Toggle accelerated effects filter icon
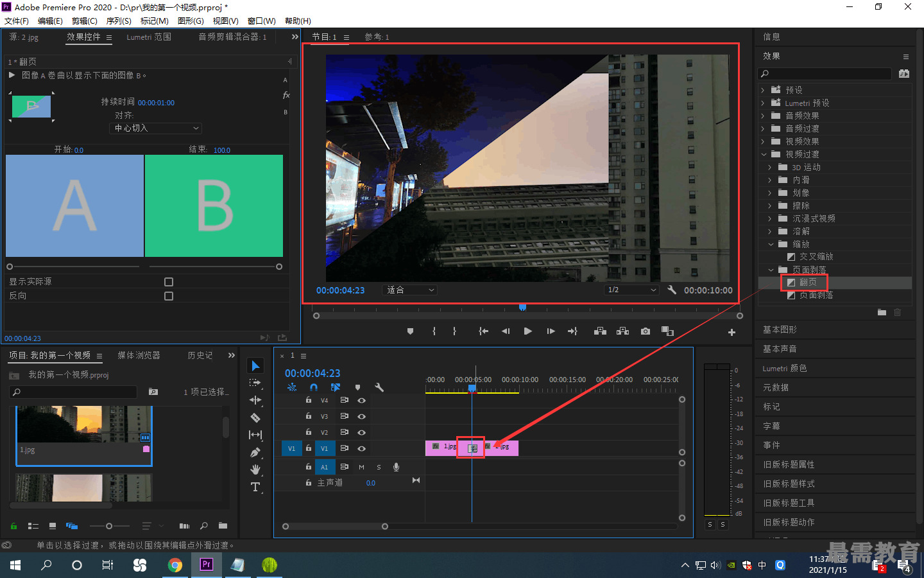The width and height of the screenshot is (924, 578). pyautogui.click(x=904, y=74)
